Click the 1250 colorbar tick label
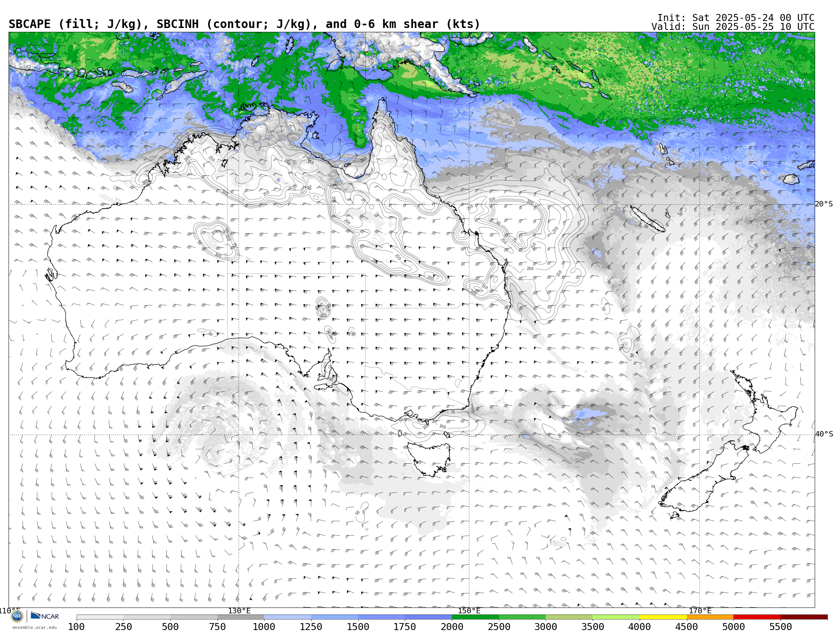Viewport: 840px width, 632px height. pos(311,627)
